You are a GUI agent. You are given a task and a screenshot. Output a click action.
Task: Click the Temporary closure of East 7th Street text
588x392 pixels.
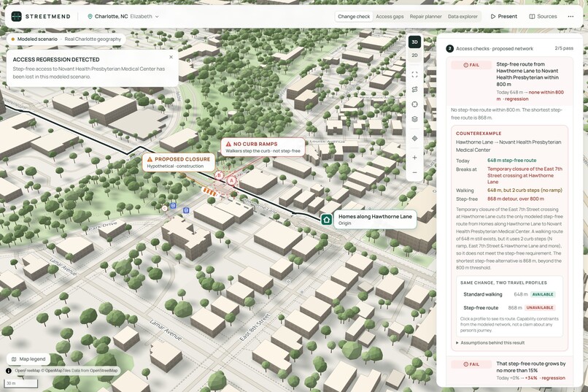525,175
